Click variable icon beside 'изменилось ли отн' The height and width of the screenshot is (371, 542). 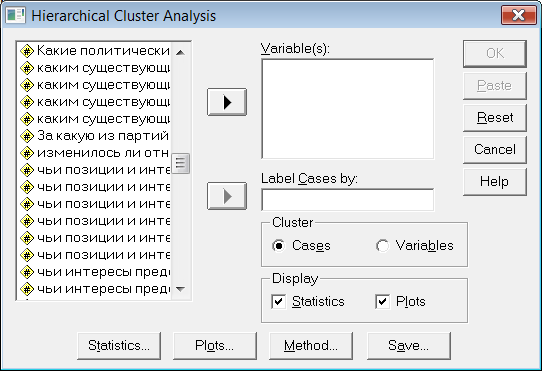[x=27, y=153]
